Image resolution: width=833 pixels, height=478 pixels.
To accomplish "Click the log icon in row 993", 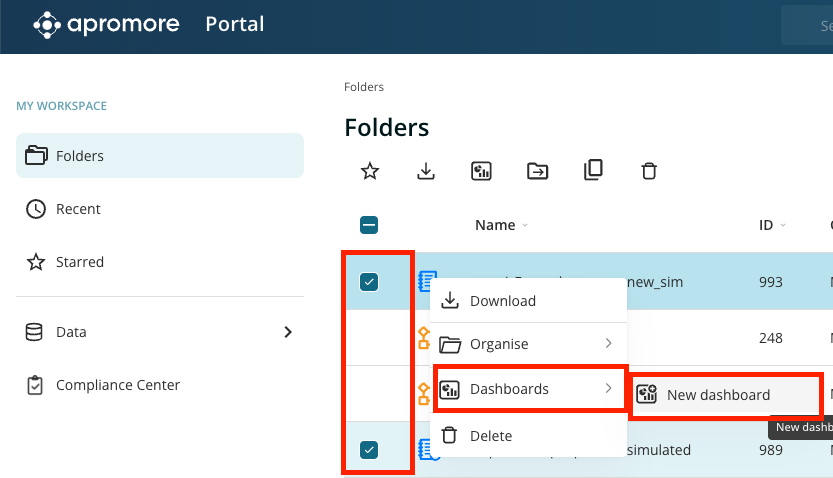I will point(427,282).
